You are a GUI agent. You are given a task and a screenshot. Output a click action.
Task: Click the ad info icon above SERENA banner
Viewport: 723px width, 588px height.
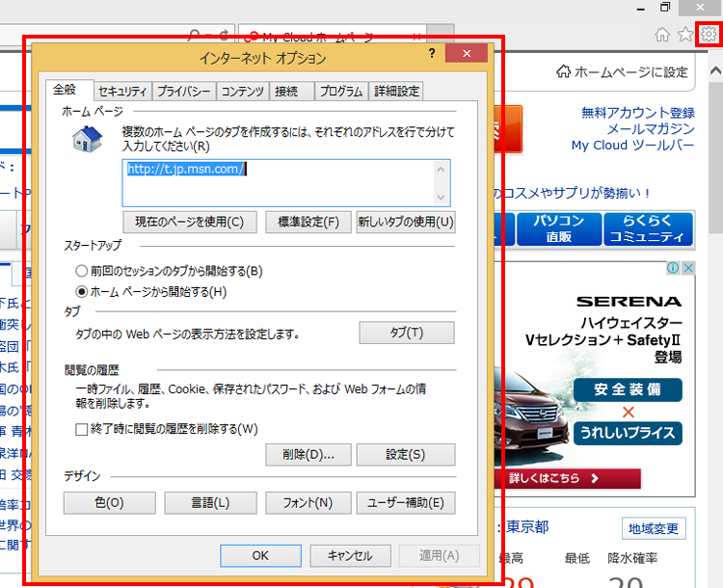pyautogui.click(x=675, y=268)
